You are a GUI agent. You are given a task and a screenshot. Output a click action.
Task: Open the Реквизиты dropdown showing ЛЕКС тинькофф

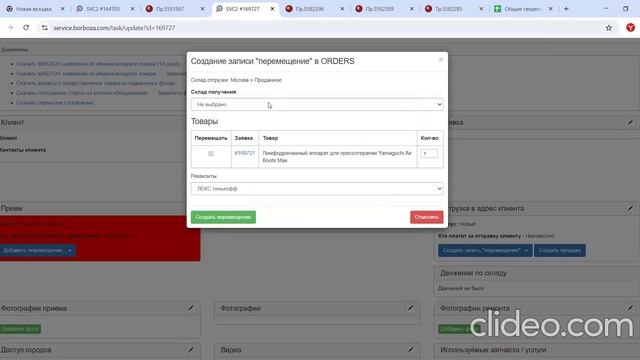tap(317, 189)
